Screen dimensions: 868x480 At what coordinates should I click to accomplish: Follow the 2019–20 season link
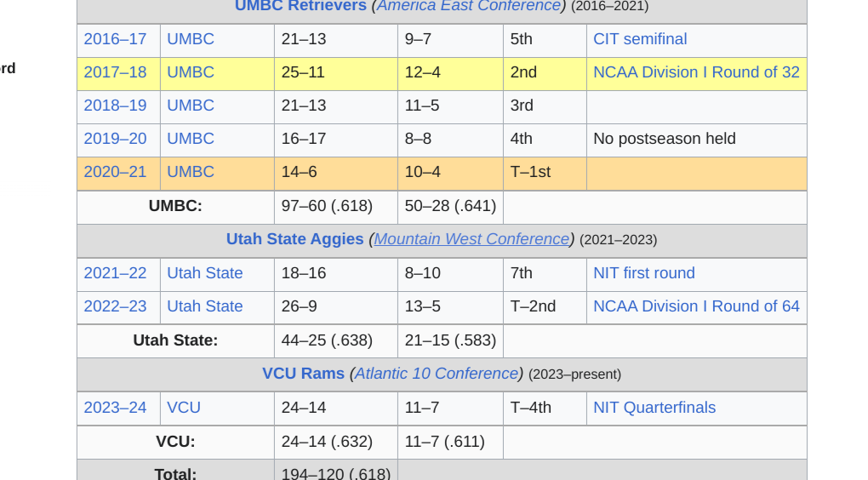coord(115,139)
